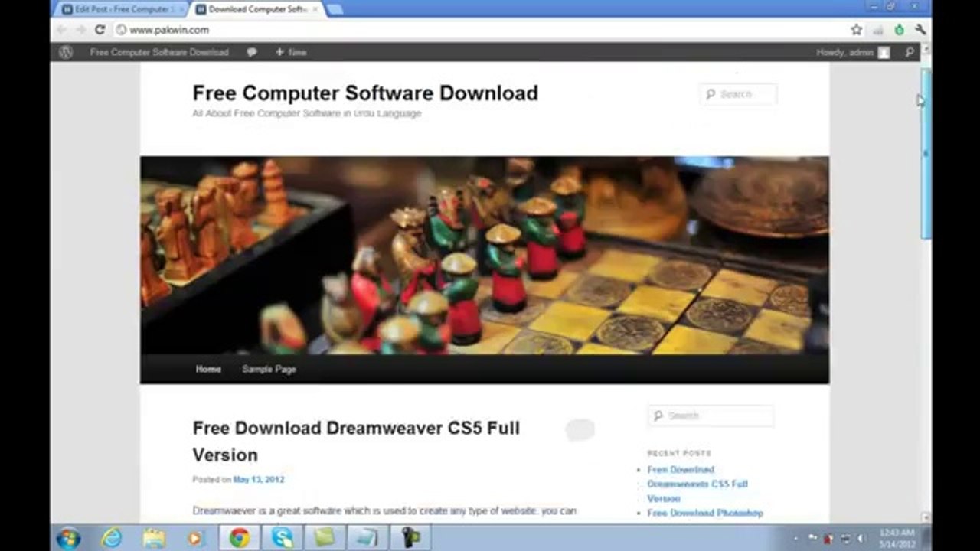Click the admin bar search magnifier icon
The height and width of the screenshot is (551, 980).
pos(910,52)
